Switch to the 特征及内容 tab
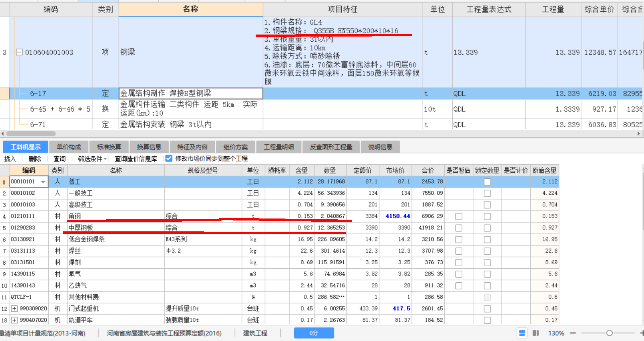Screen dimensions: 644x341 [x=193, y=147]
